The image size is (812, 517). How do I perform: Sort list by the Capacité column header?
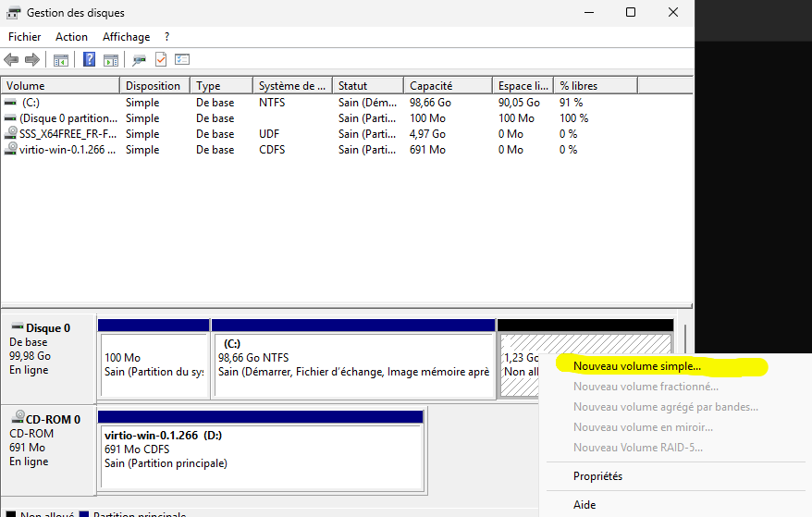coord(431,86)
